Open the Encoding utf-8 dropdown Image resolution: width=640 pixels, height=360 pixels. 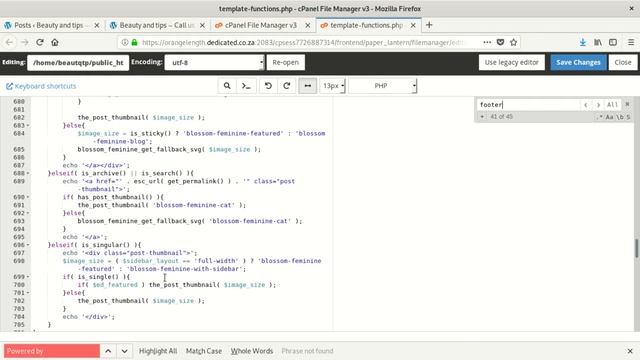(214, 62)
